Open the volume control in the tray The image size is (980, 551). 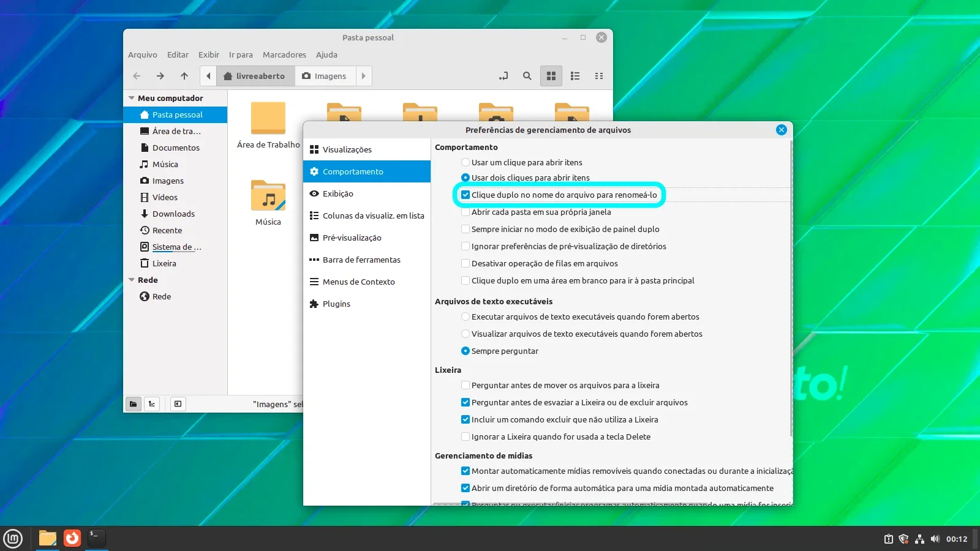(935, 539)
